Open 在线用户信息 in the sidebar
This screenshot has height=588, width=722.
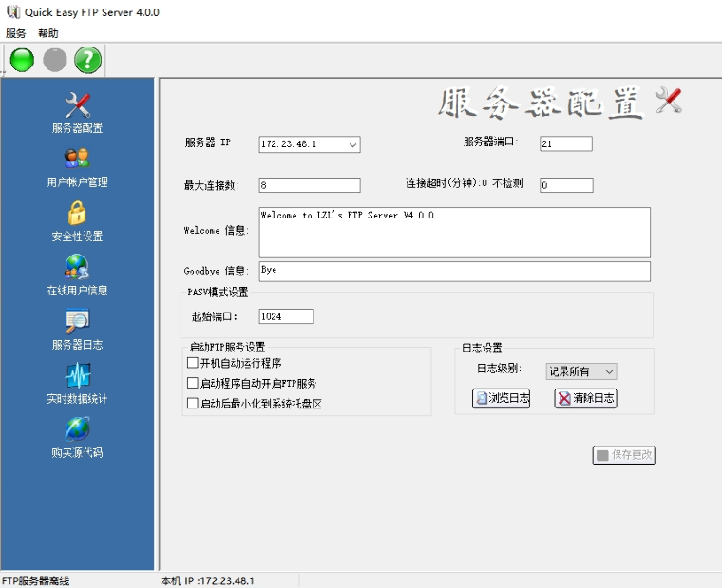[77, 275]
